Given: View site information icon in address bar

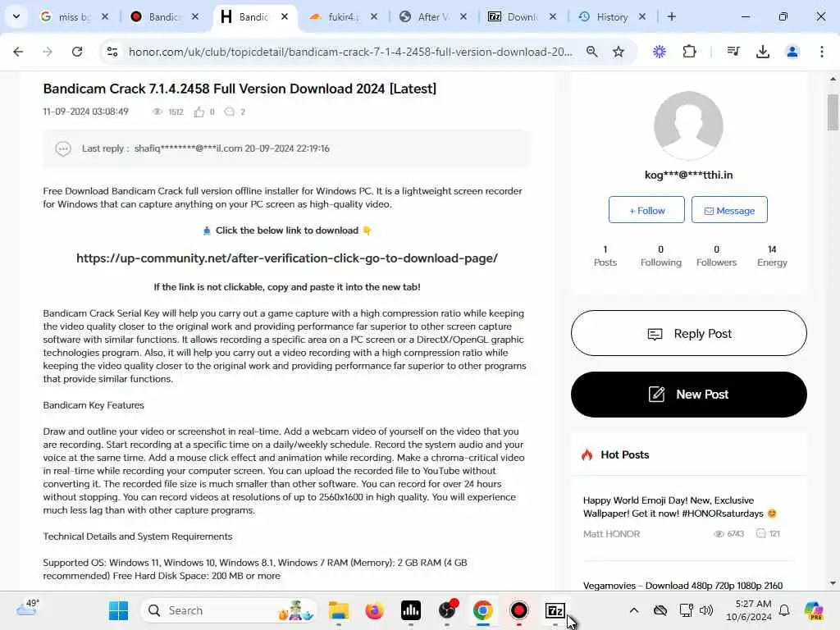Looking at the screenshot, I should [112, 52].
